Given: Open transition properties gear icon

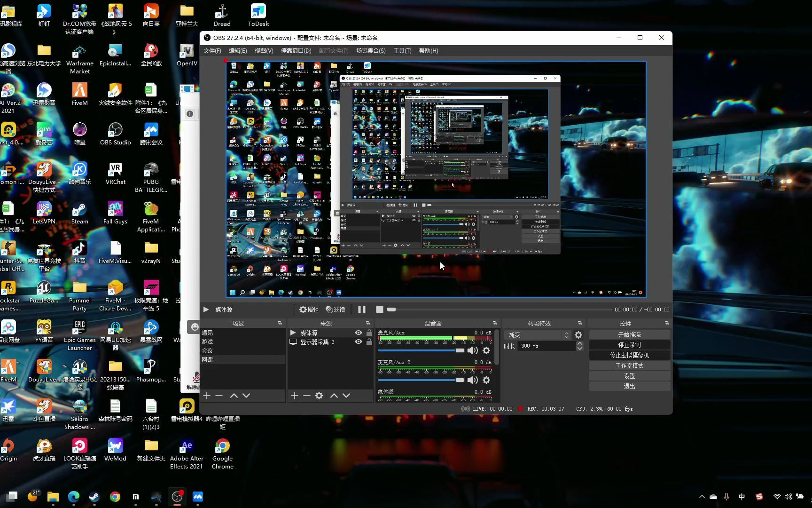Looking at the screenshot, I should [x=578, y=335].
